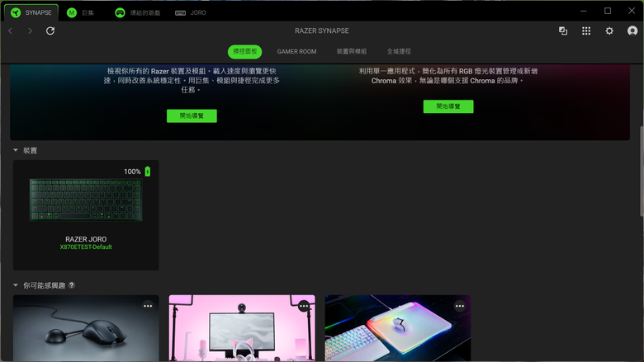The image size is (644, 362).
Task: Click the Razer snake logo icon
Action: pyautogui.click(x=16, y=12)
